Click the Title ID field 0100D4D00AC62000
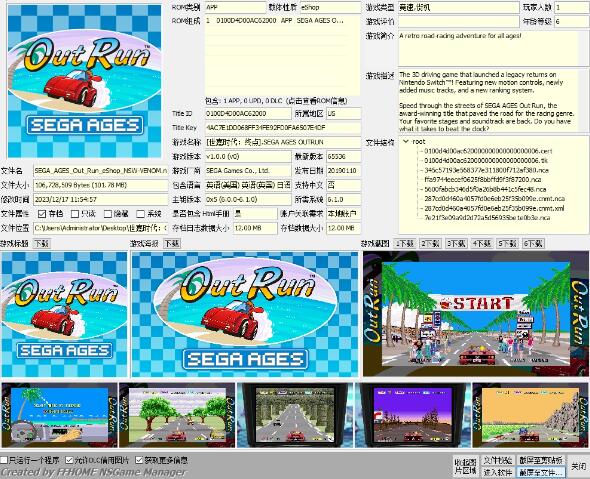This screenshot has height=479, width=590. pos(248,113)
